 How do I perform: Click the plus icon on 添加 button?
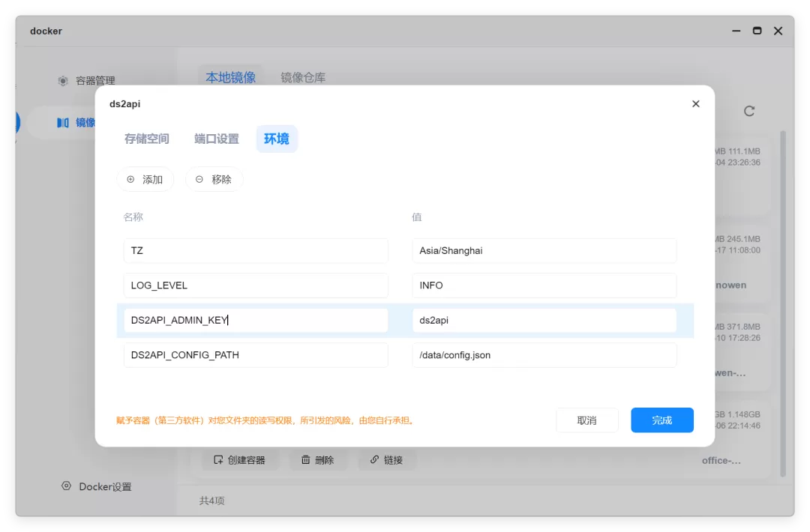point(130,179)
